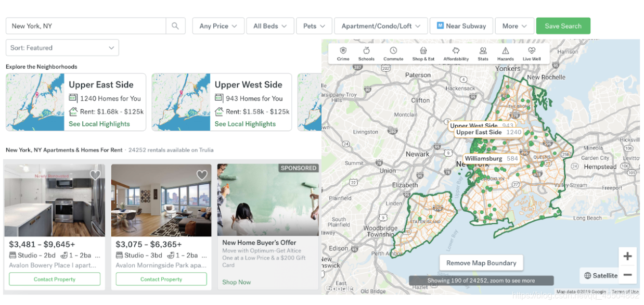Open Shop Now sponsored link
This screenshot has height=305, width=644.
(x=237, y=282)
